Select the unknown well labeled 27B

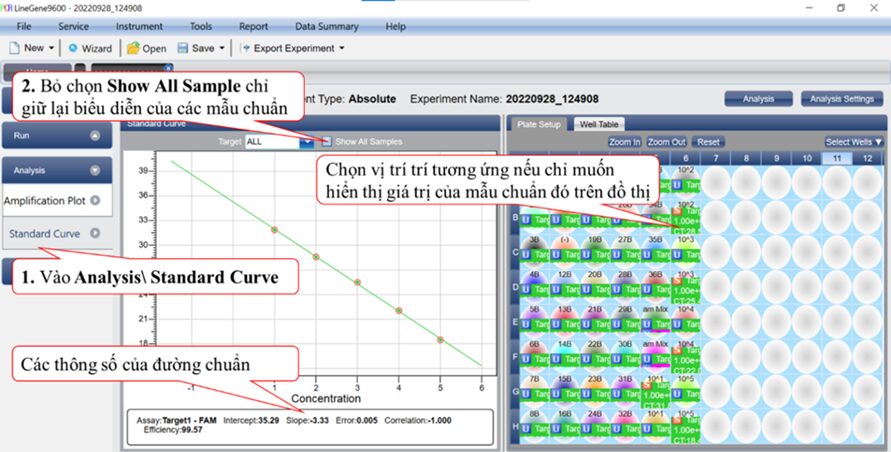click(x=625, y=251)
